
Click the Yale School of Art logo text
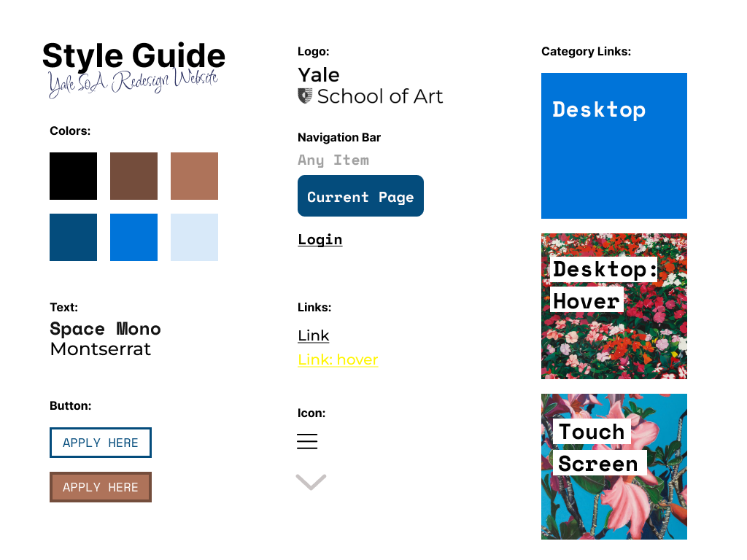(370, 86)
